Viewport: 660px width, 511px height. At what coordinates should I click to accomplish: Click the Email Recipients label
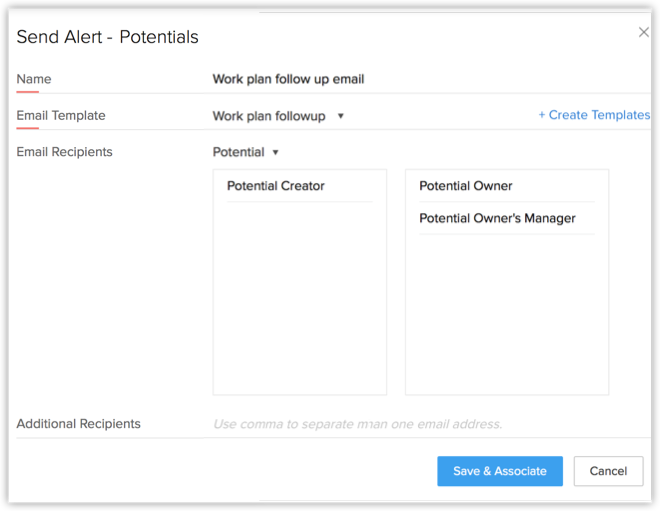pos(64,152)
